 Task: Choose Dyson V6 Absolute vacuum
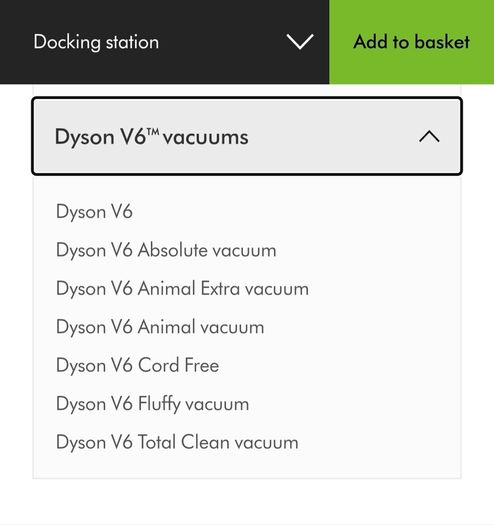166,250
